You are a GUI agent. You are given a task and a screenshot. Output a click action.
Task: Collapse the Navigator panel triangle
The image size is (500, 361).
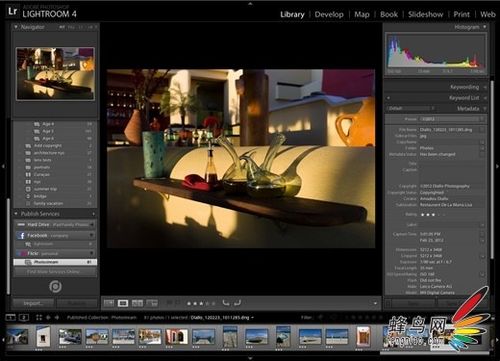pyautogui.click(x=16, y=27)
